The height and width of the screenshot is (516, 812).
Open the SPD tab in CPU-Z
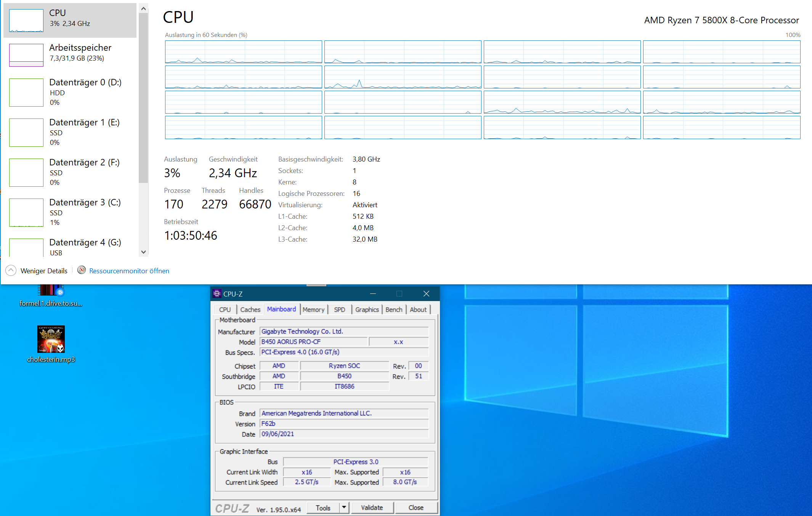pos(339,309)
